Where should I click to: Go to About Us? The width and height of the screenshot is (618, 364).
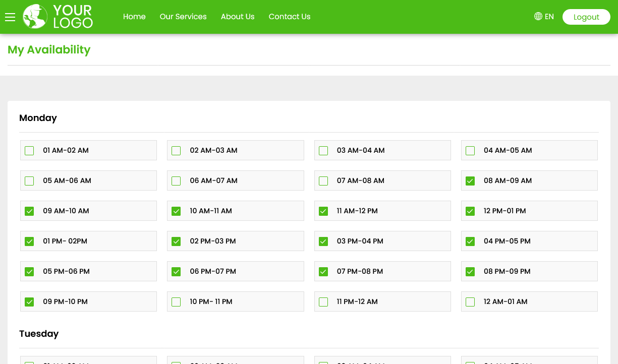(237, 17)
